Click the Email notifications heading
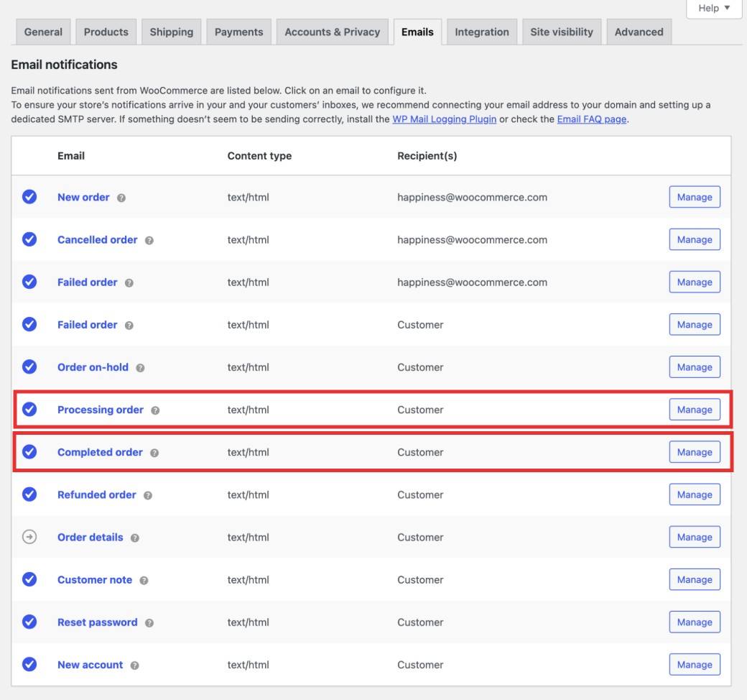The width and height of the screenshot is (747, 700). click(x=65, y=65)
